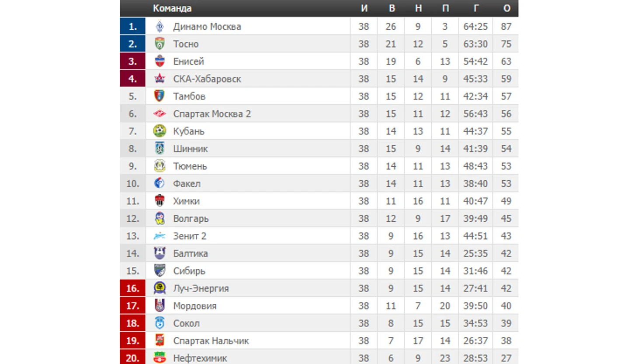Image resolution: width=638 pixels, height=364 pixels.
Task: Click the Зенит 2 arrow logo
Action: click(159, 236)
